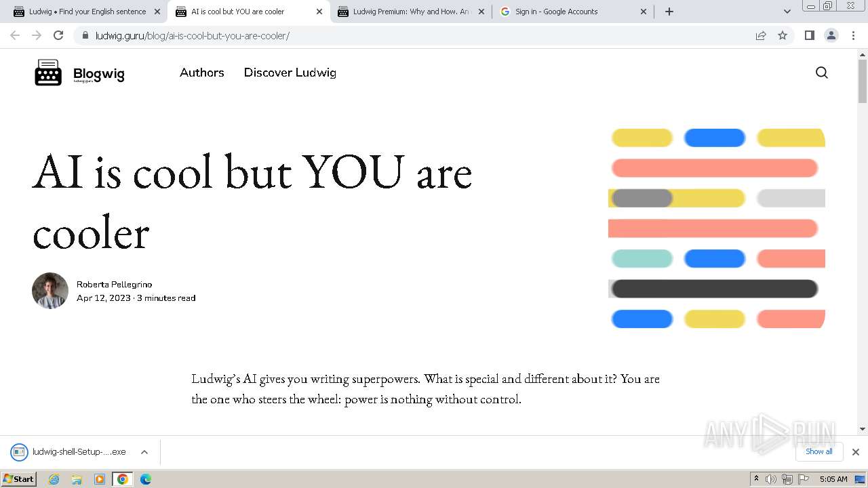868x488 pixels.
Task: Click the taskbar clock 5:05 AM
Action: [x=833, y=479]
